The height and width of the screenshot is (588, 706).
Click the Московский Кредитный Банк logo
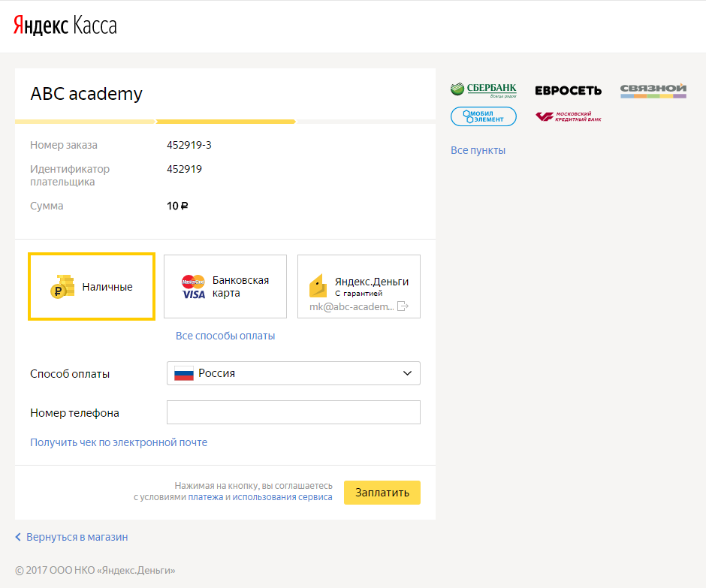click(569, 116)
